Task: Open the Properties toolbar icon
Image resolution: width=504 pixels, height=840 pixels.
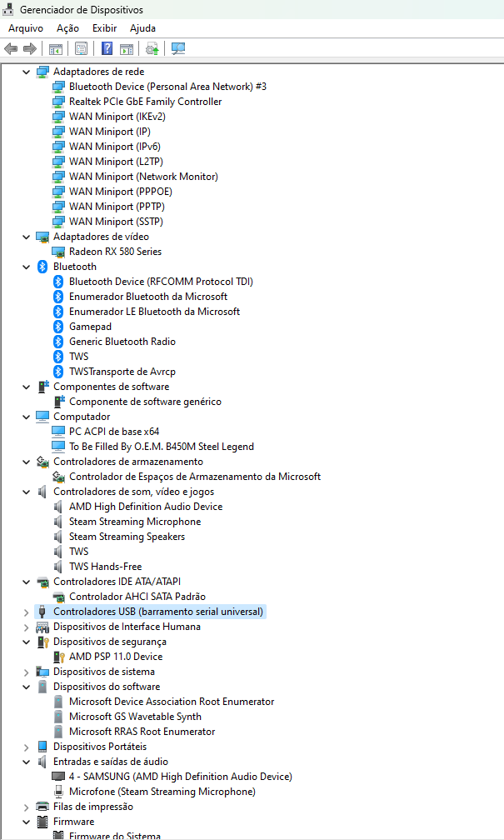Action: coord(82,48)
